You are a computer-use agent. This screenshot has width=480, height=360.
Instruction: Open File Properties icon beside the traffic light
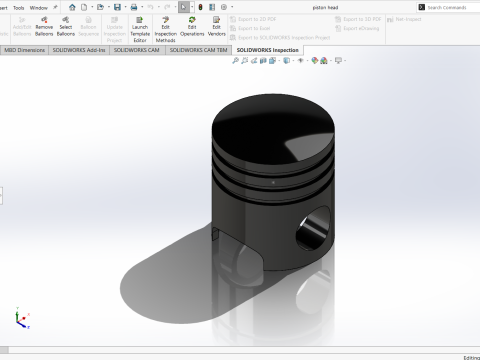click(x=212, y=7)
